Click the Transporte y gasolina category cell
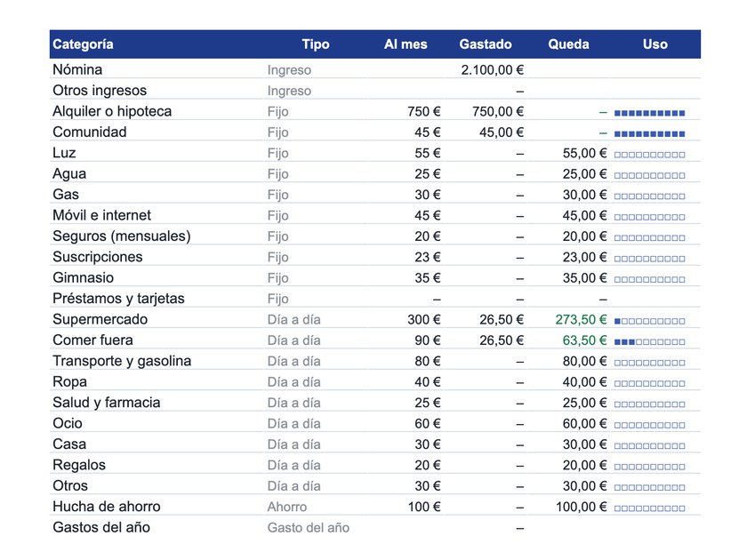 [x=122, y=362]
